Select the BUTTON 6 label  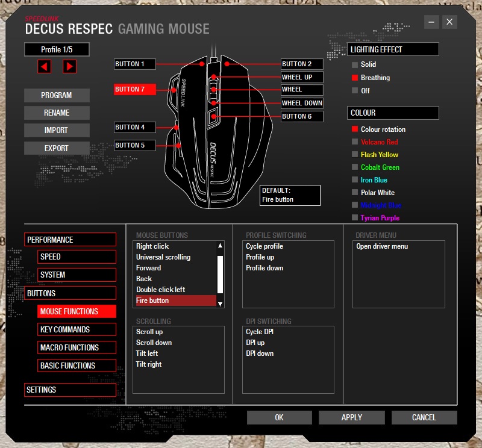(x=302, y=116)
